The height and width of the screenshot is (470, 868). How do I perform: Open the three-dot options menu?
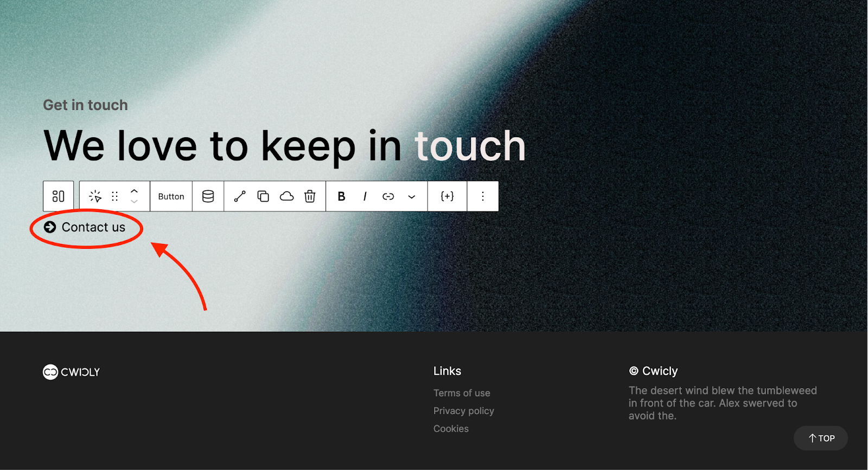coord(483,196)
